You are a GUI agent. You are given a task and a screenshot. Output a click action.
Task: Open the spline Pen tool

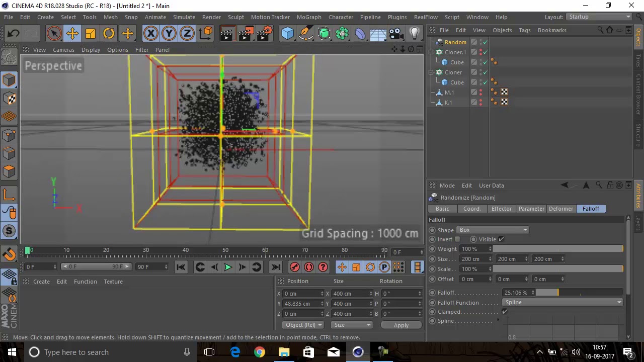click(305, 34)
